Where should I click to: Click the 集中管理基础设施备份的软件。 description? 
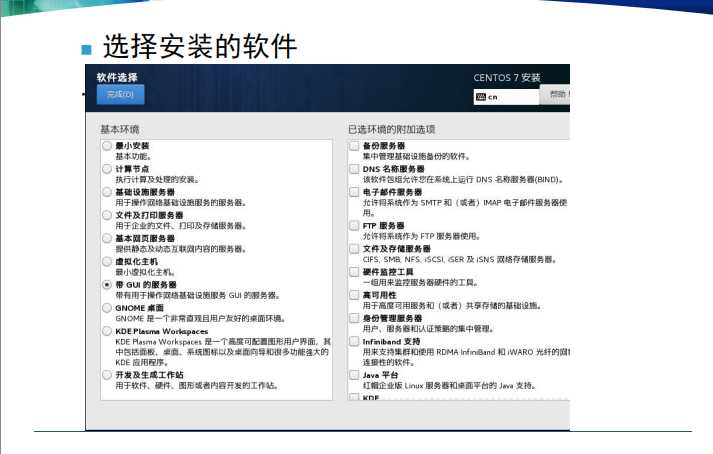417,156
